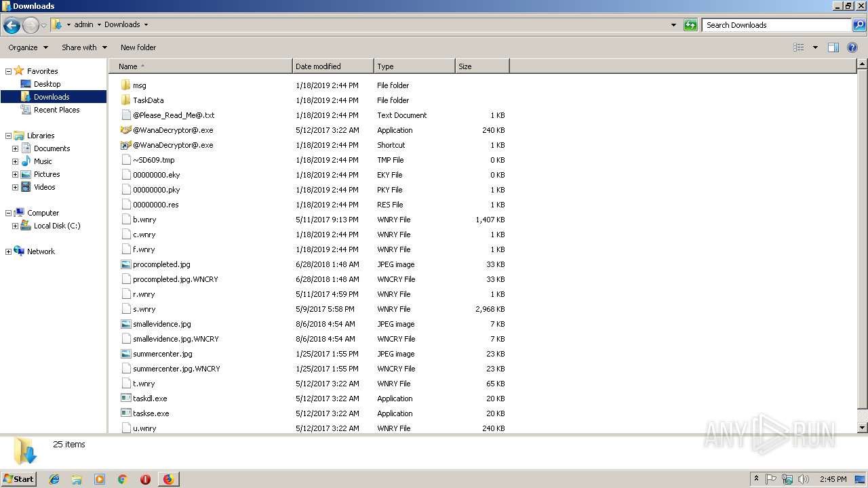
Task: Click the search magnifier icon
Action: point(859,25)
